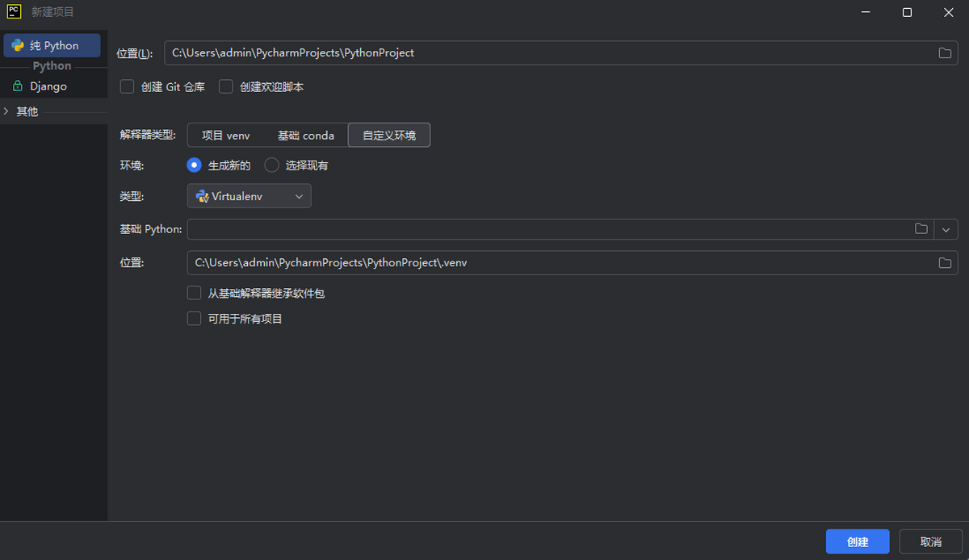Screen dimensions: 969x560
Task: Select 纯 Python project type
Action: (52, 46)
